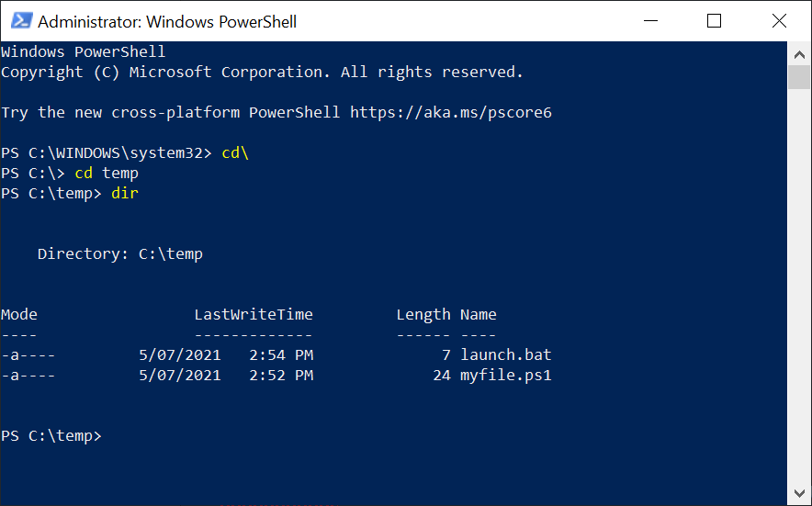Click the LastWriteTime column header

254,314
